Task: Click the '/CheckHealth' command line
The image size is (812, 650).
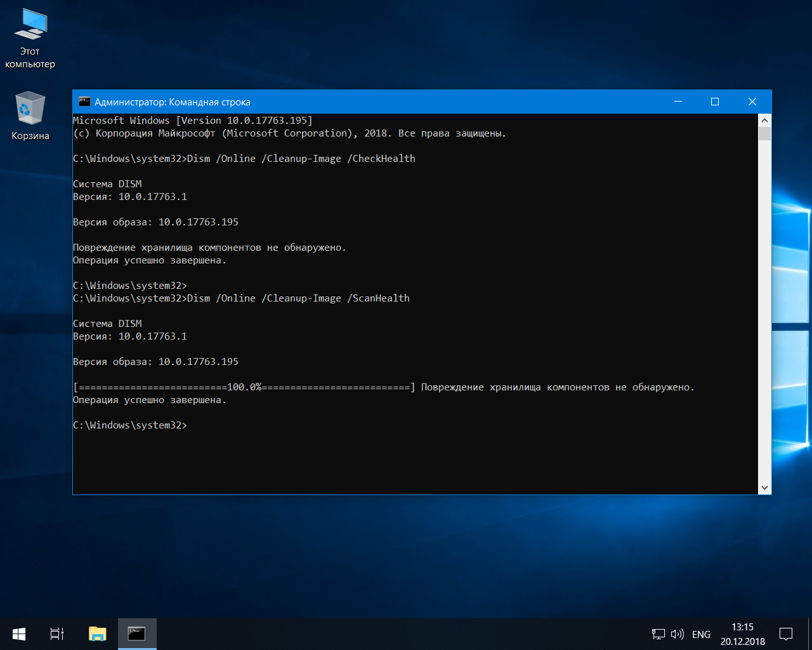Action: point(244,159)
